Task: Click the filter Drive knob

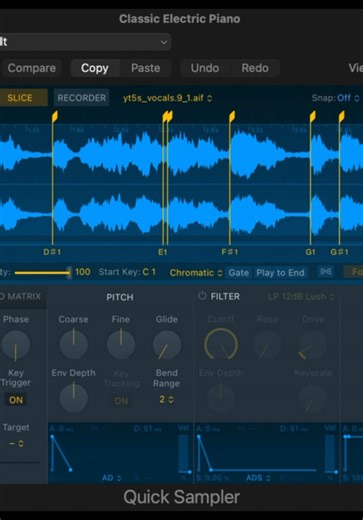Action: pos(313,345)
